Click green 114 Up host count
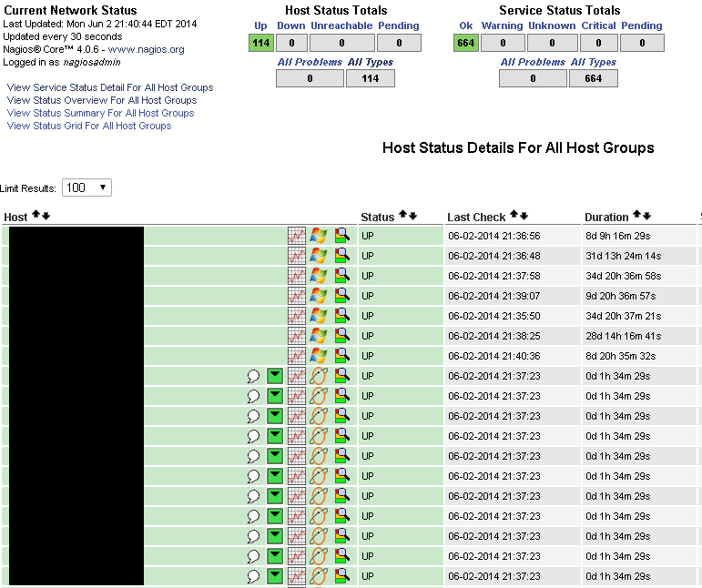 click(x=260, y=43)
